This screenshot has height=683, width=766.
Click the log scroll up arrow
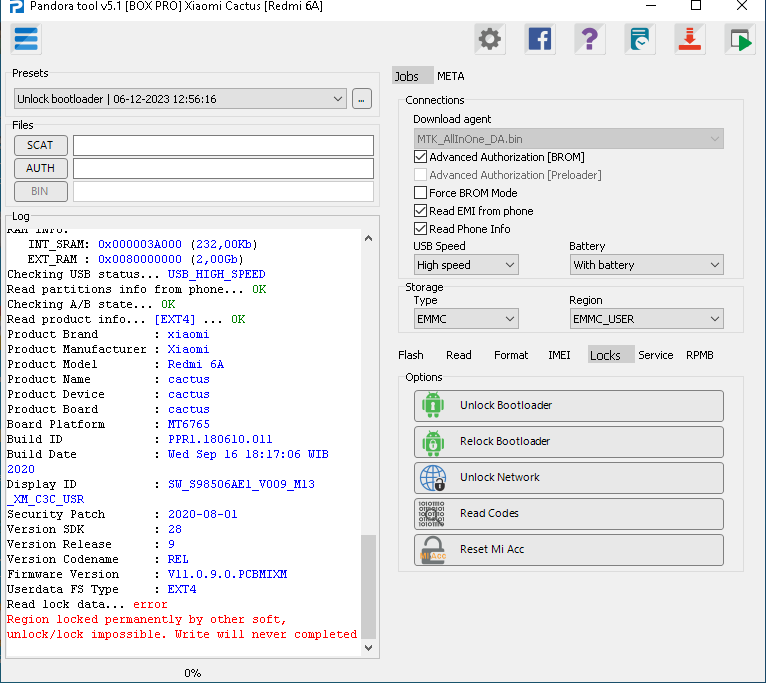coord(369,238)
